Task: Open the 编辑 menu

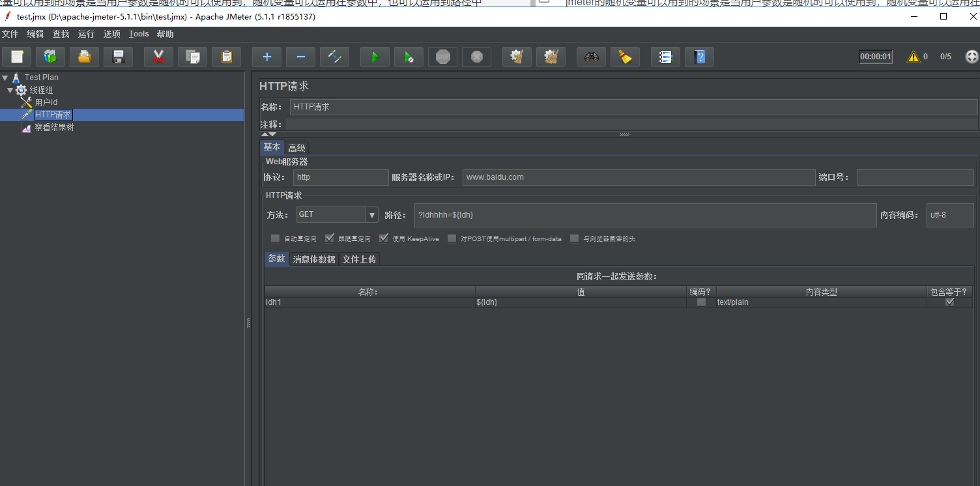Action: [x=35, y=34]
